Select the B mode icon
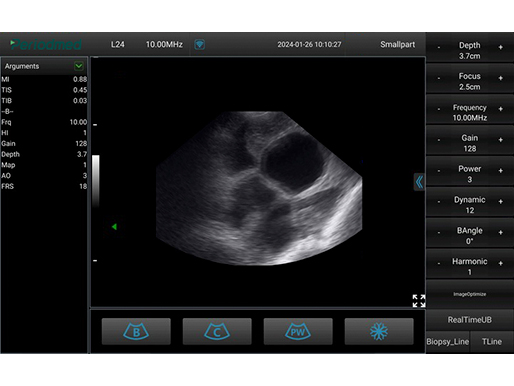The image size is (514, 386). [136, 331]
